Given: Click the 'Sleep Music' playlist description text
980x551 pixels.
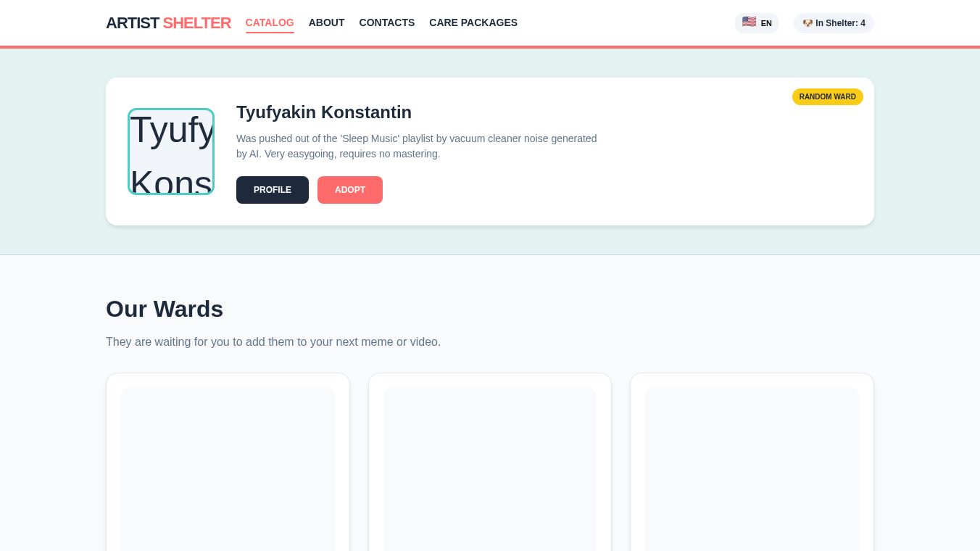Looking at the screenshot, I should click(x=417, y=146).
